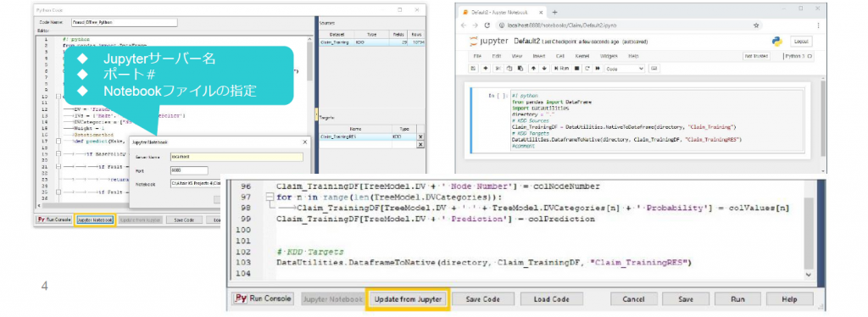Click the Help button in bottom panel
The width and height of the screenshot is (868, 317).
pos(789,299)
